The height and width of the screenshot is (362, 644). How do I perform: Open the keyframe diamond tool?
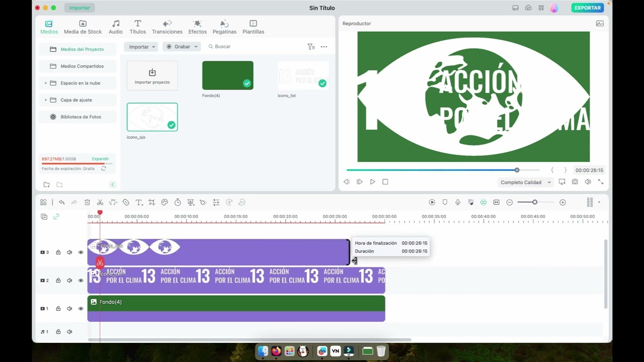click(203, 202)
